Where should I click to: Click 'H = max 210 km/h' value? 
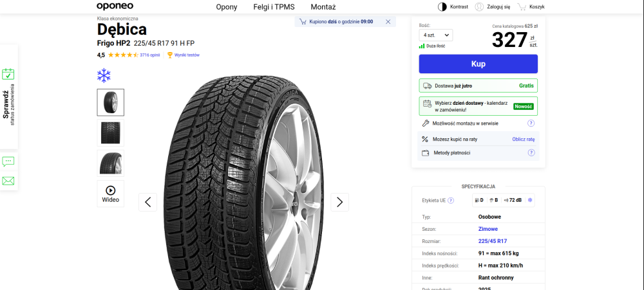[x=500, y=266]
